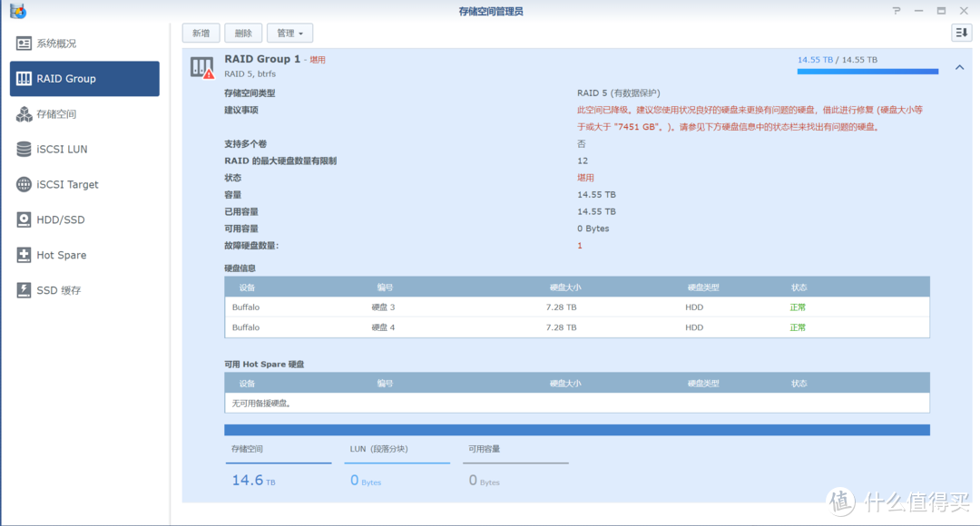
Task: Click the 正常 status for 硬盘 3
Action: (x=798, y=307)
